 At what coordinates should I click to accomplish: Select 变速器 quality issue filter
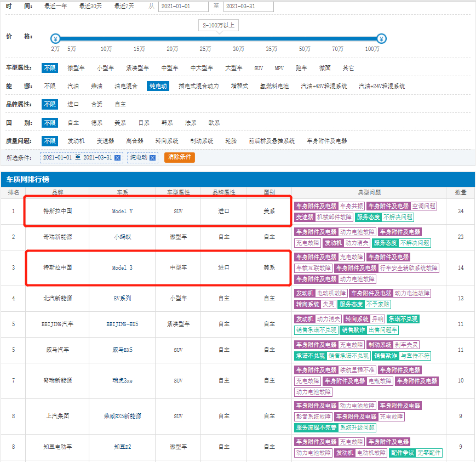(x=105, y=141)
